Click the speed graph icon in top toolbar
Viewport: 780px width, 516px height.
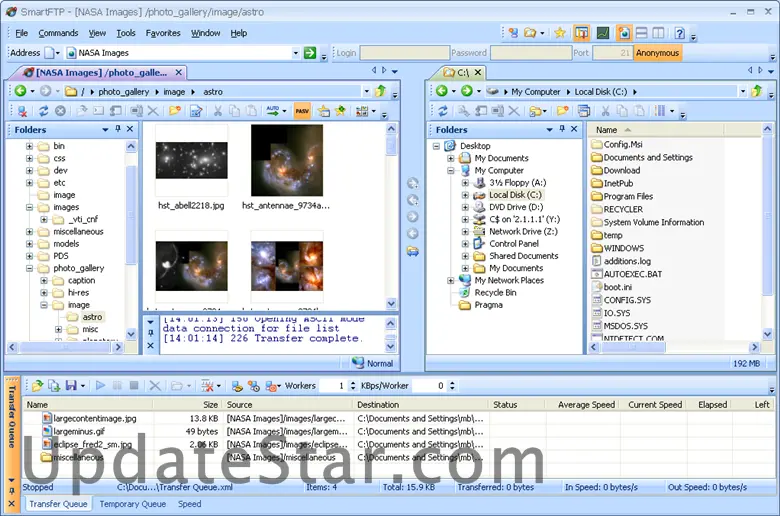tap(602, 33)
